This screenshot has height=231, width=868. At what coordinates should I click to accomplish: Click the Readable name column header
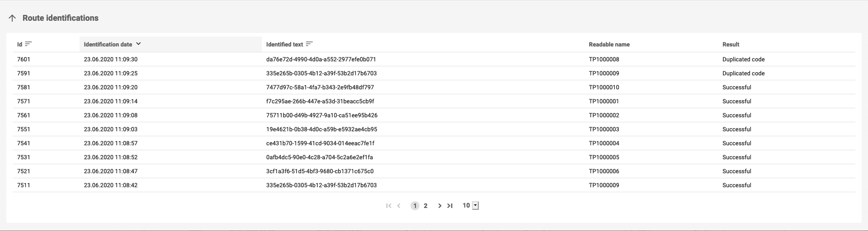pyautogui.click(x=609, y=45)
